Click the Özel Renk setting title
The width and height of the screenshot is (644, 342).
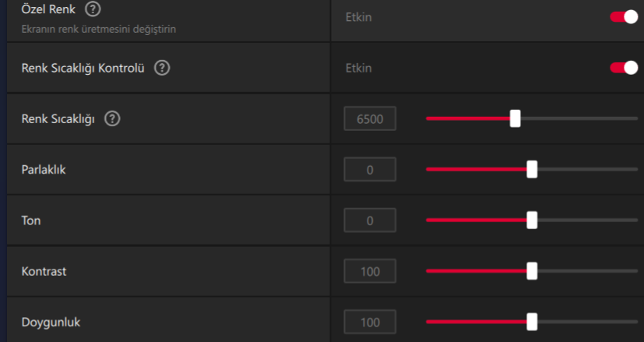48,11
